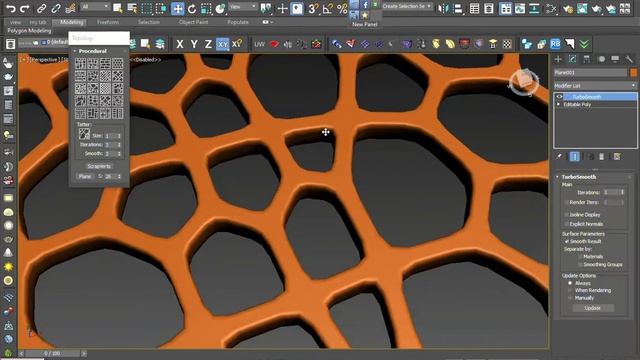This screenshot has height=360, width=640.
Task: Toggle Show End Result icon
Action: coord(574,156)
